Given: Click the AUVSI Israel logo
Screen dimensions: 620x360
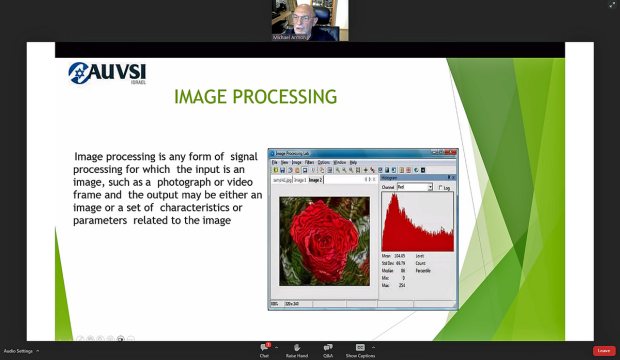Looking at the screenshot, I should point(107,73).
